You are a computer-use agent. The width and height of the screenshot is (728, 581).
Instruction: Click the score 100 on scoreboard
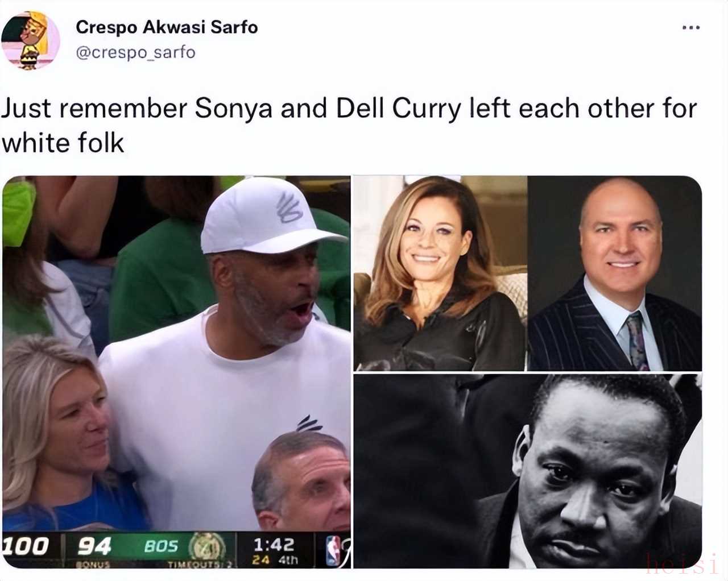click(26, 546)
